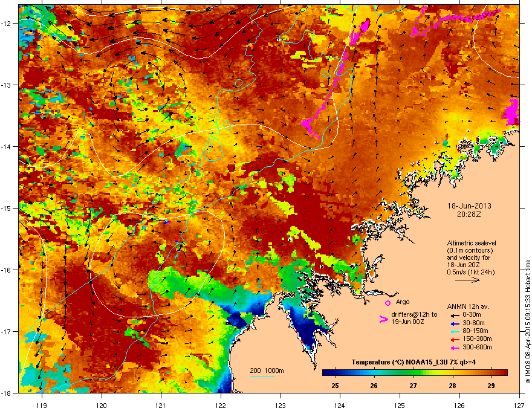
Task: Click the 'drifters@12h to' legend label
Action: pos(414,314)
